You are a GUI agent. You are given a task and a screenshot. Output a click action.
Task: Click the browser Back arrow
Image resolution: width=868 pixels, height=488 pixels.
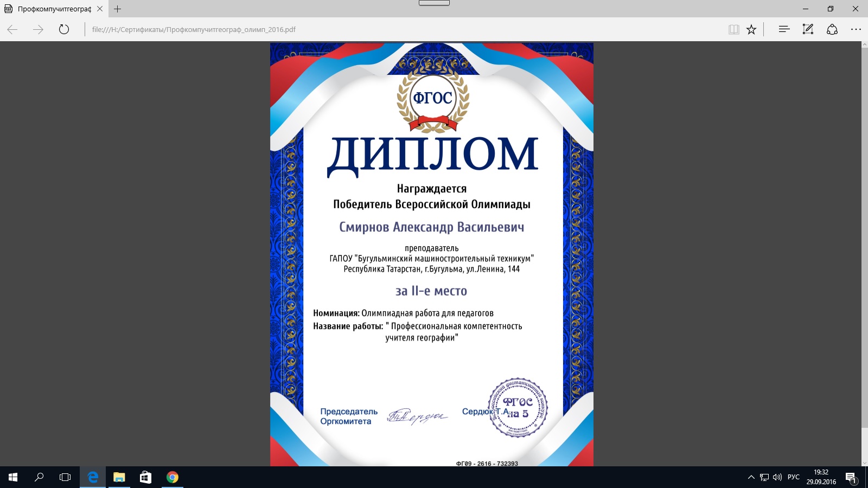pyautogui.click(x=12, y=29)
